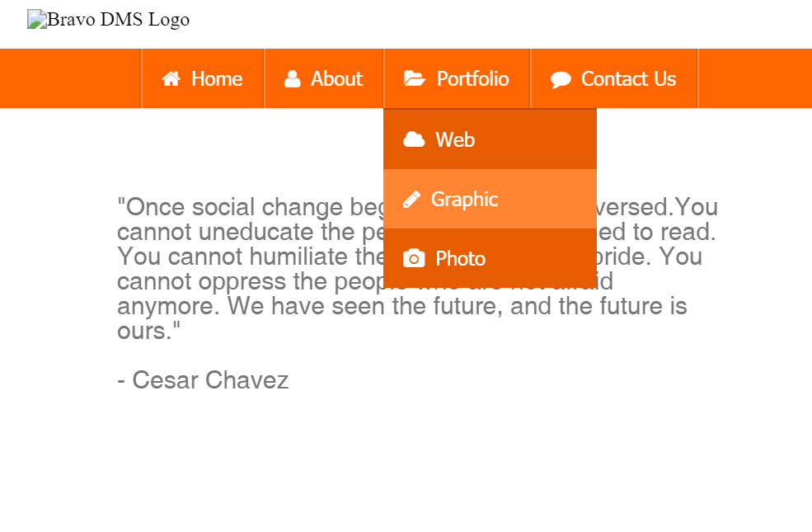
Task: Click the camera icon beside Photo
Action: point(414,259)
